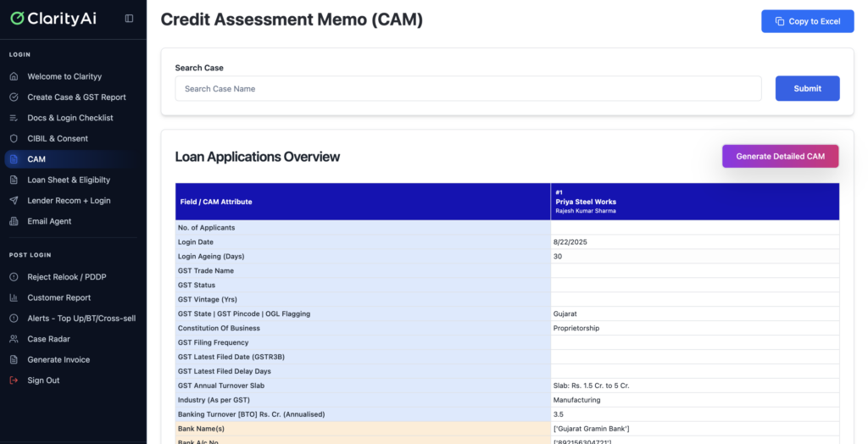
Task: Click the people icon next to Case Radar
Action: [x=14, y=339]
